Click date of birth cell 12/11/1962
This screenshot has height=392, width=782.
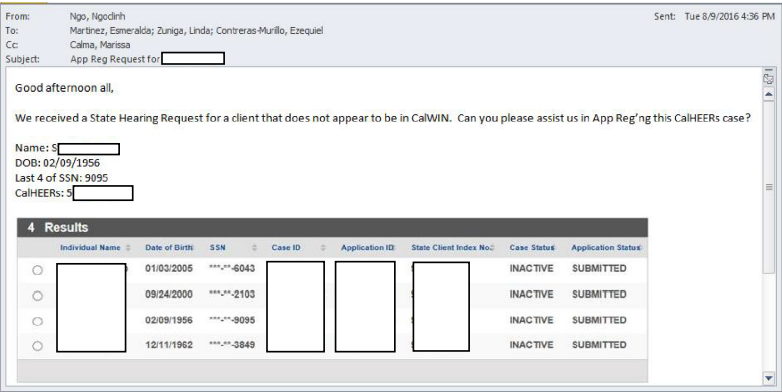point(169,345)
